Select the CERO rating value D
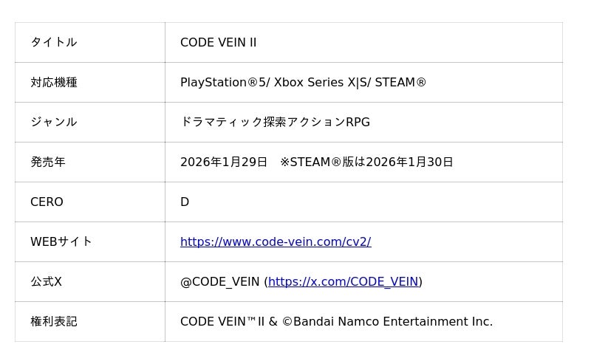The width and height of the screenshot is (591, 364). (185, 202)
